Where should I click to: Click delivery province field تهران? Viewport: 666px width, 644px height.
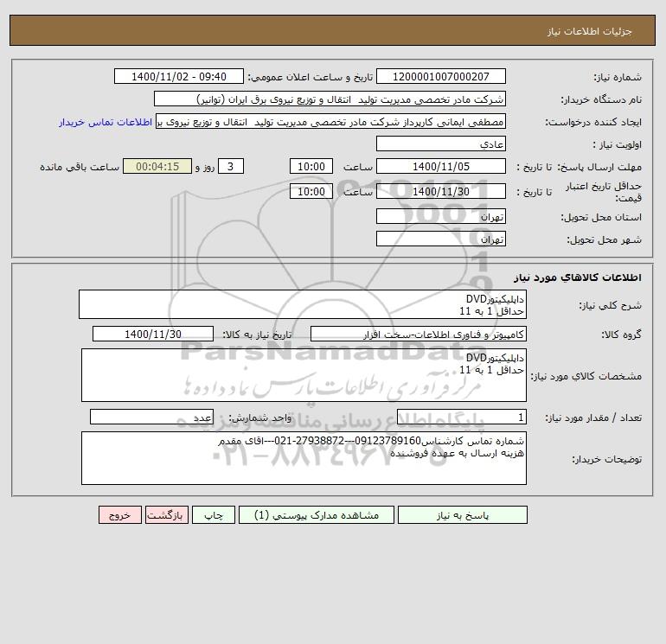[x=441, y=216]
